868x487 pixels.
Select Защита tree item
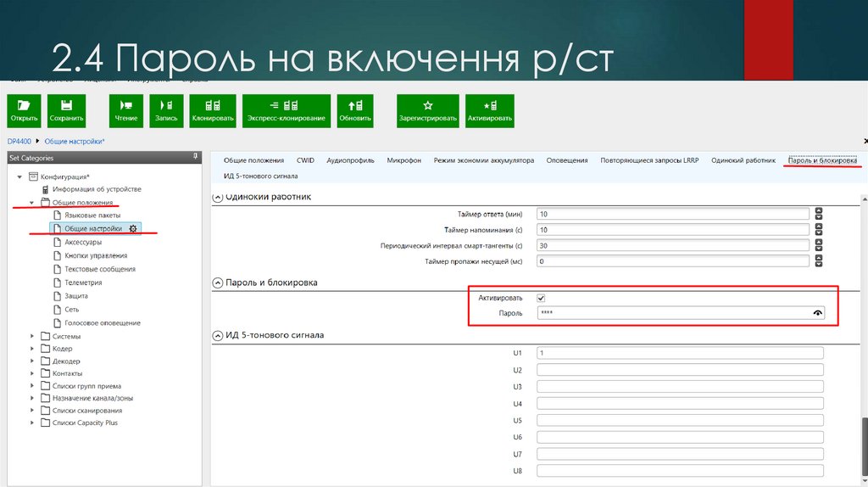75,296
